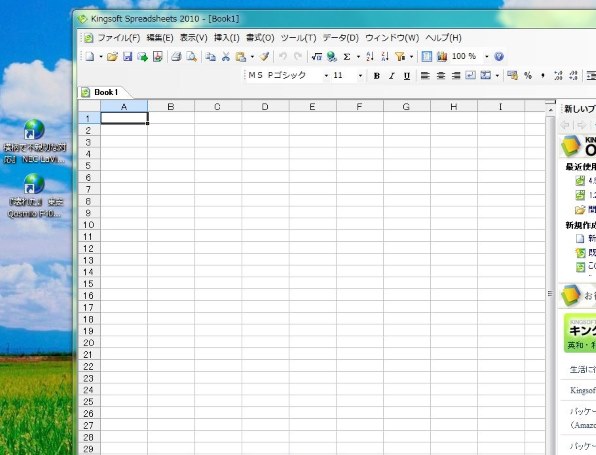Toggle Bold formatting

pos(377,76)
